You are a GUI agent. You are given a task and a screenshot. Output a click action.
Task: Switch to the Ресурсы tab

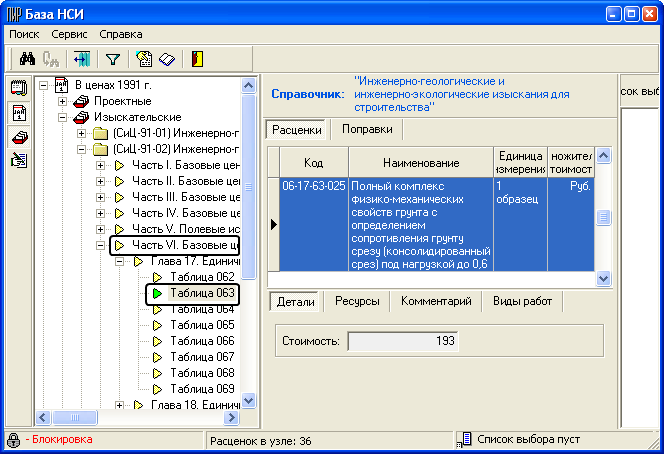pyautogui.click(x=357, y=301)
